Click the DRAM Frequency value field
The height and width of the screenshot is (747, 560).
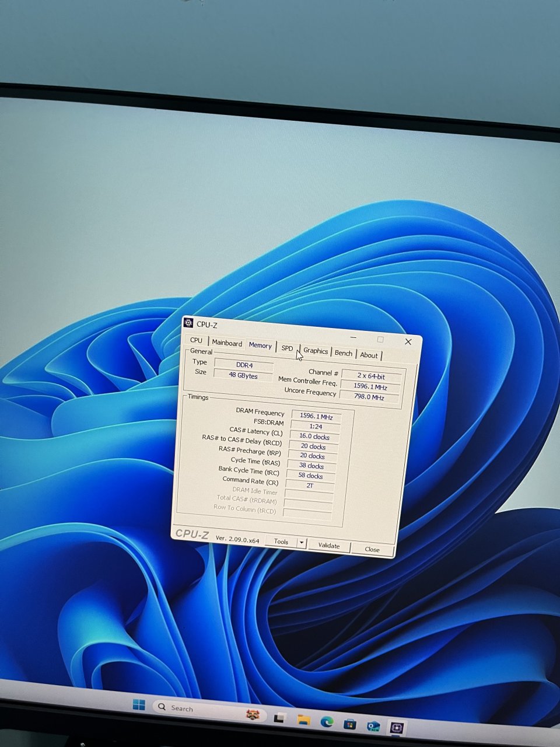(316, 417)
